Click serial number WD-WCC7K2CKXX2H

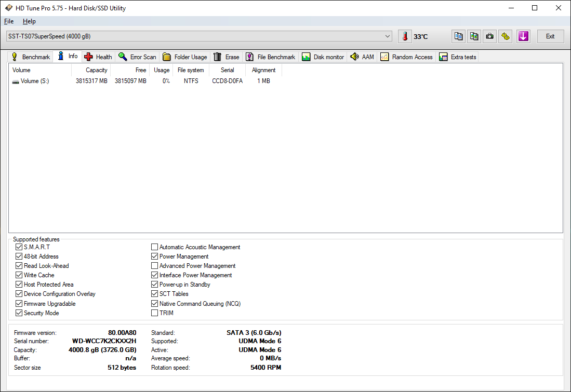pos(104,342)
